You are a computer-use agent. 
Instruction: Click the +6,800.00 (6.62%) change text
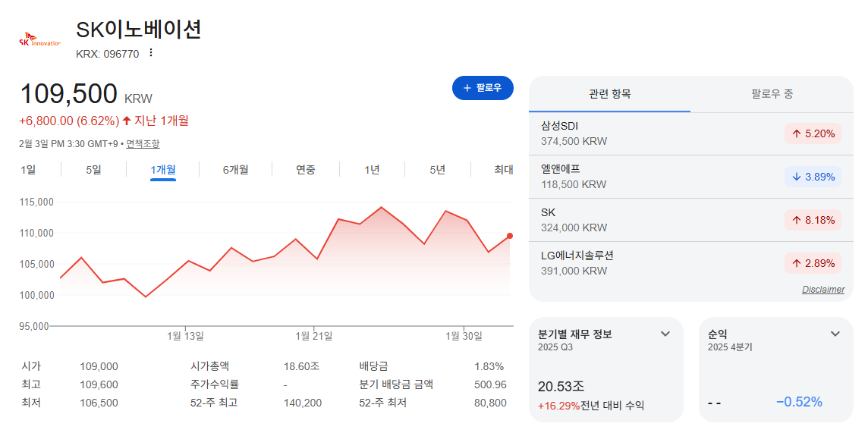(69, 121)
